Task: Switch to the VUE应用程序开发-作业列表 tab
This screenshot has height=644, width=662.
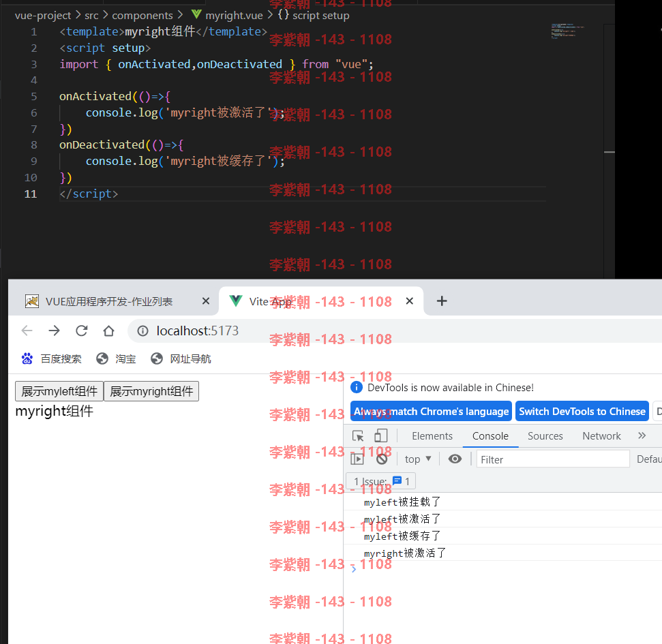Action: (109, 301)
